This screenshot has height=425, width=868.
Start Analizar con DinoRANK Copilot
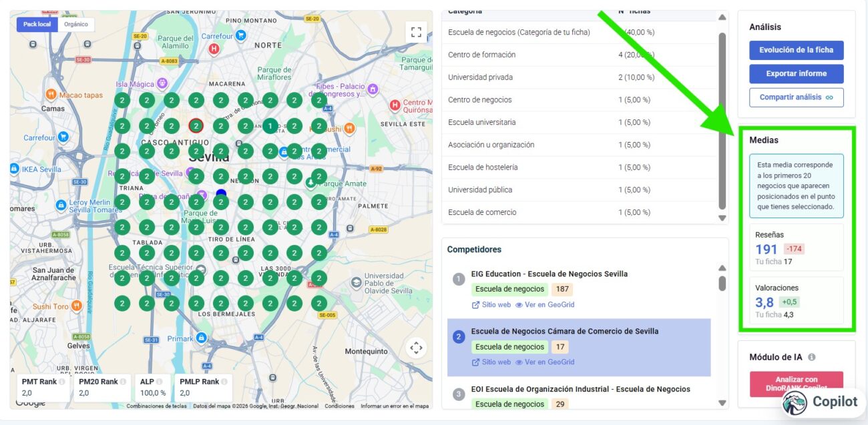click(796, 384)
